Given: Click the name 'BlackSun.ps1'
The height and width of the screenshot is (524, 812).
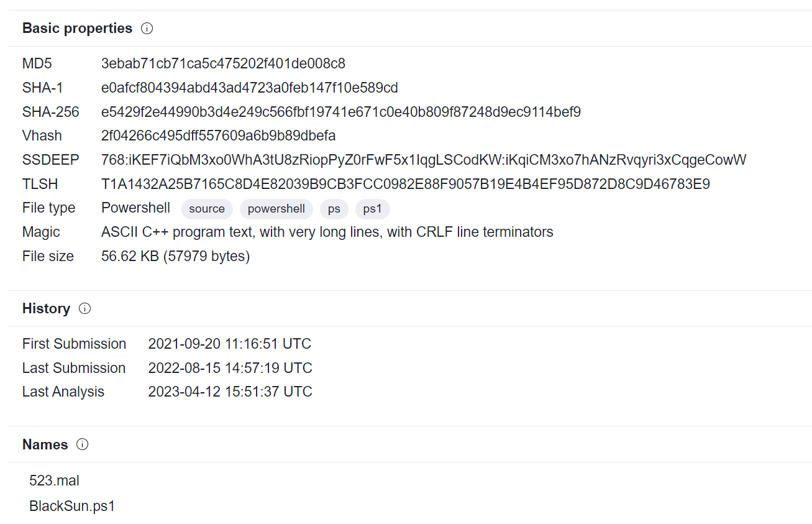Looking at the screenshot, I should click(x=72, y=506).
